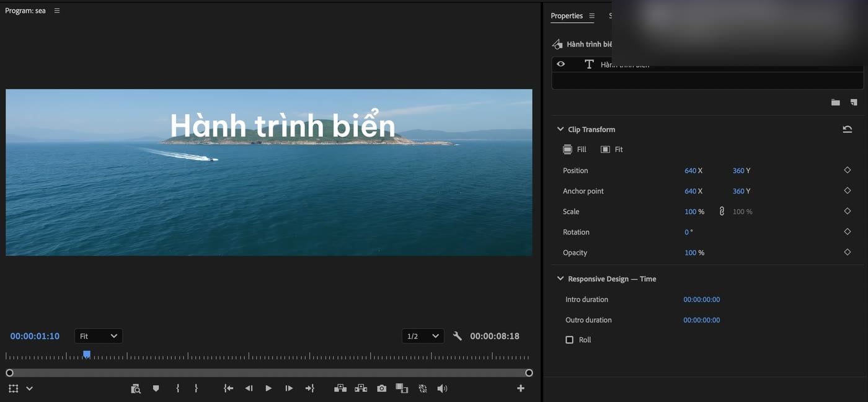Collapse Responsive Design — Time section

(560, 279)
